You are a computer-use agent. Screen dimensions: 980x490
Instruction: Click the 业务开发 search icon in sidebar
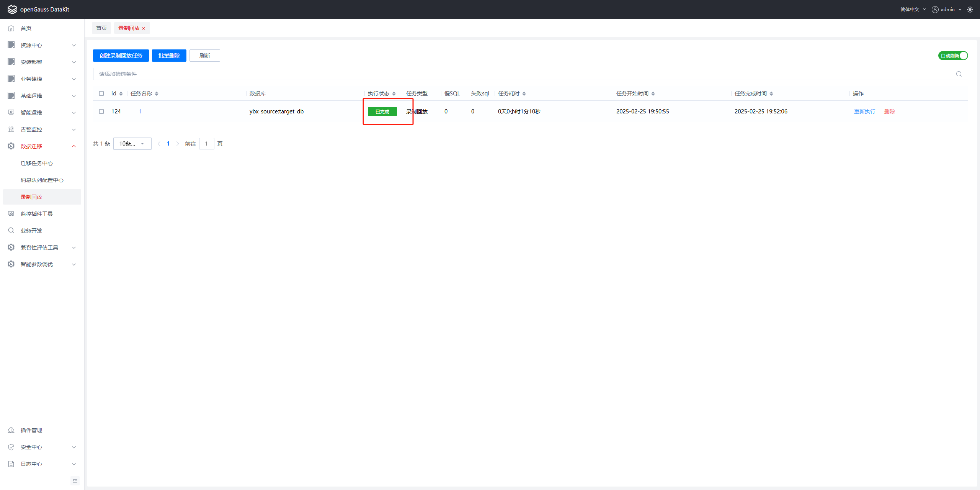click(x=11, y=231)
